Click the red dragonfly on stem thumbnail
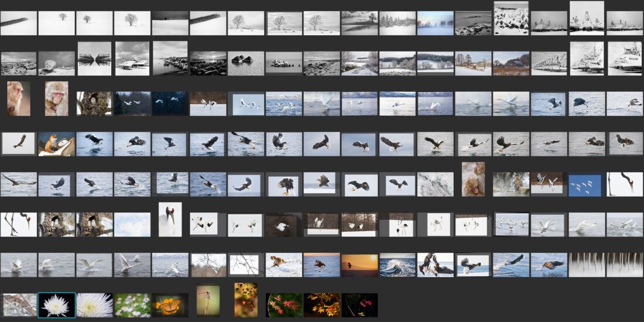This screenshot has height=322, width=644. click(208, 300)
